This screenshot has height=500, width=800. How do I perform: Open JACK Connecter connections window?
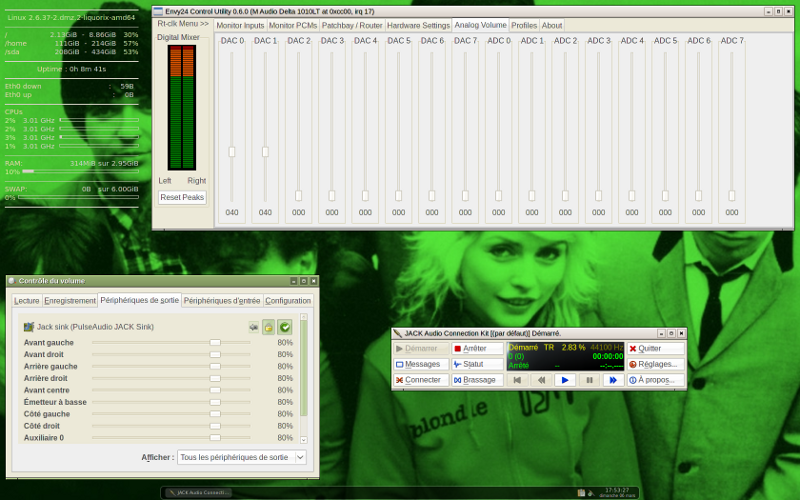tap(419, 380)
